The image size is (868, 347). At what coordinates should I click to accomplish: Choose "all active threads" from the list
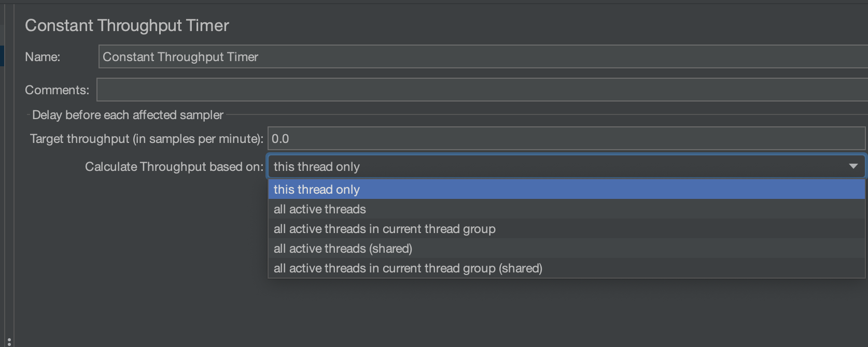pos(319,209)
